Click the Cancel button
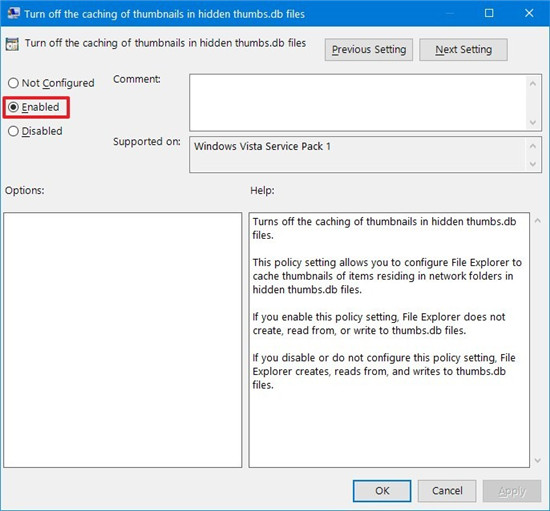This screenshot has width=550, height=511. 447,491
